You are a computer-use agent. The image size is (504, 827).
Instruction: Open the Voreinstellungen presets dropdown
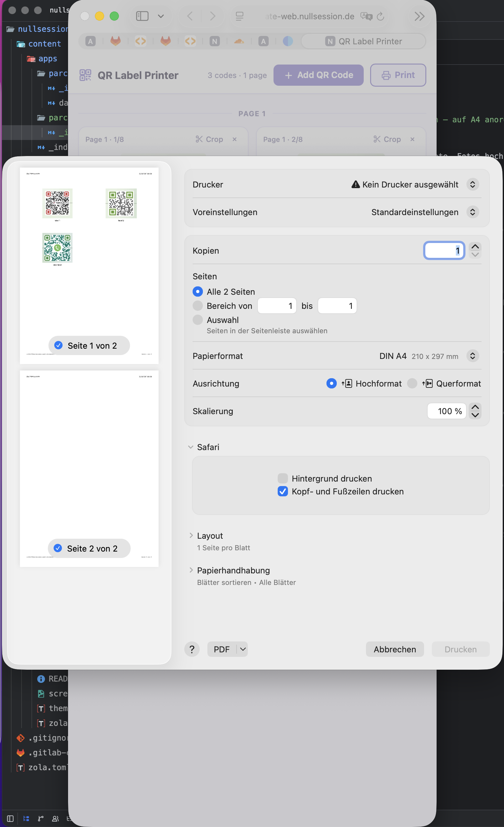click(472, 212)
